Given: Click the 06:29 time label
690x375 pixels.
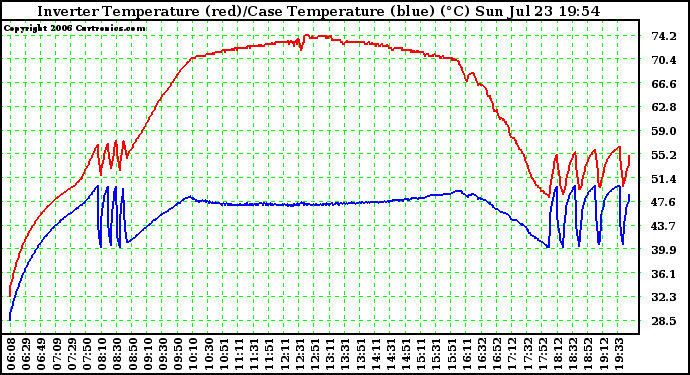Looking at the screenshot, I should 26,354.
